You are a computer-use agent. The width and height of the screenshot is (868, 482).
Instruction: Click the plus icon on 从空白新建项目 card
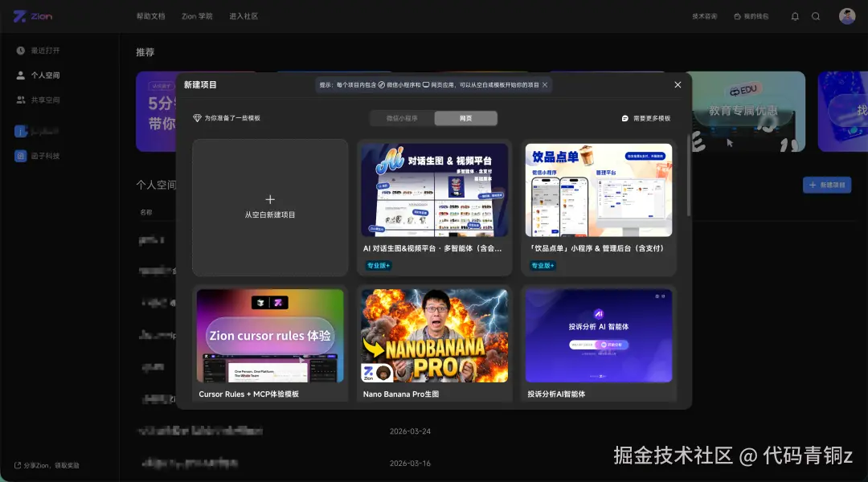(270, 199)
